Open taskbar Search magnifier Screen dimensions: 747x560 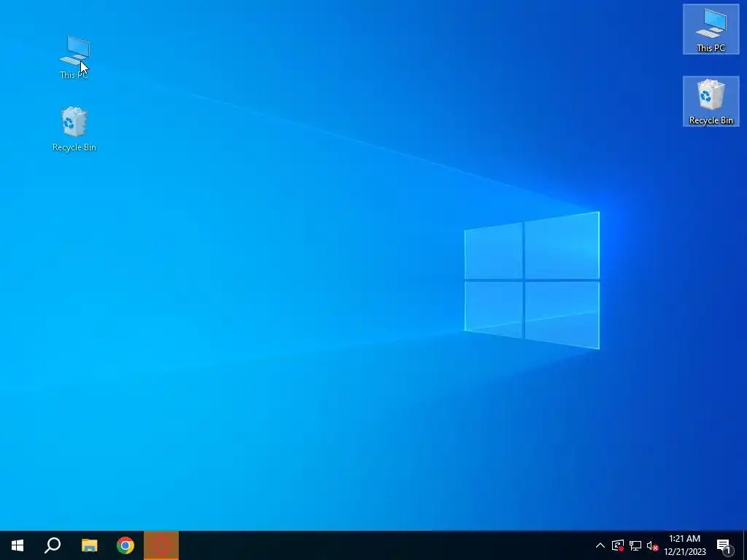click(53, 545)
